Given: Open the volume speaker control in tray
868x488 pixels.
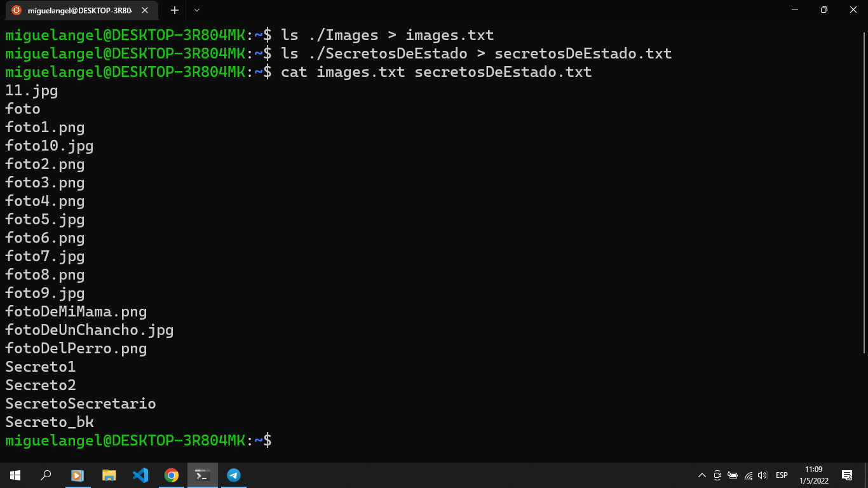Looking at the screenshot, I should point(763,475).
